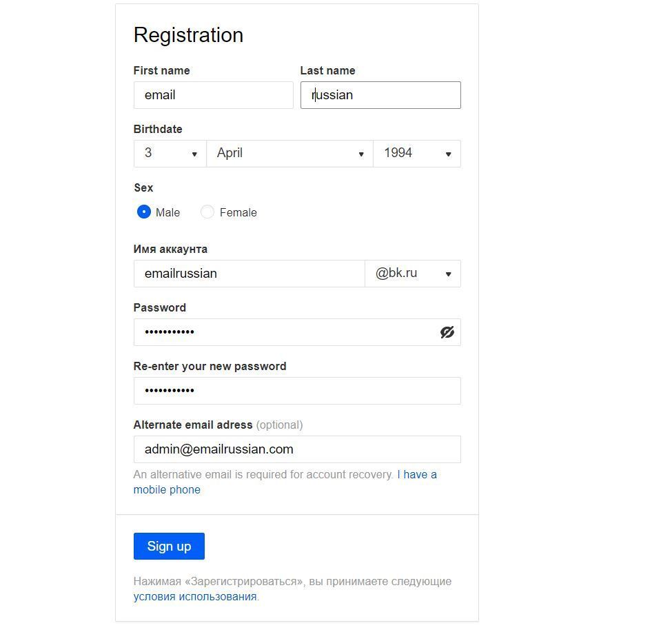Select the Female radio button
The image size is (672, 632).
click(207, 212)
